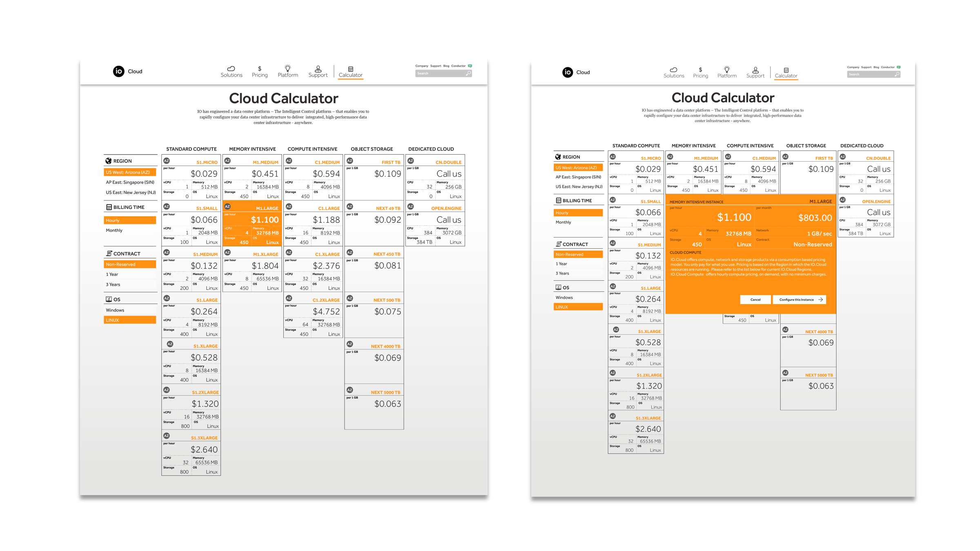Select S1.3XLARGE $2.640 card in right mockup
980x551 pixels.
636,432
